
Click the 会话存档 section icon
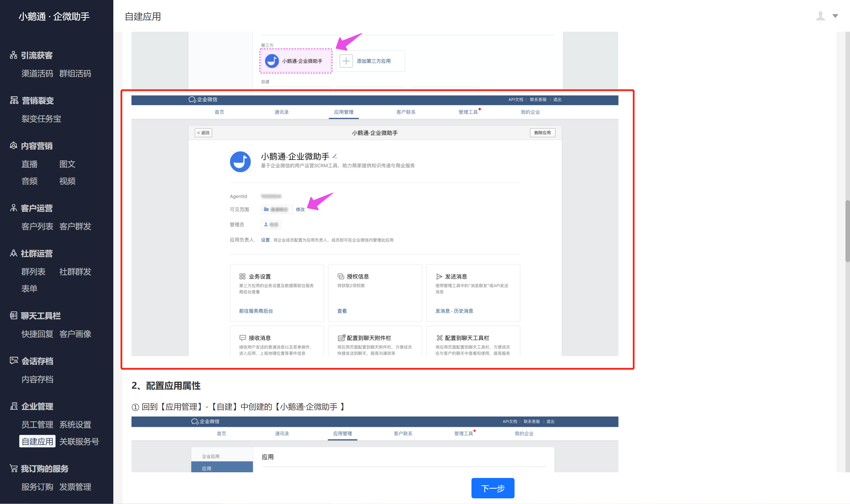tap(14, 361)
